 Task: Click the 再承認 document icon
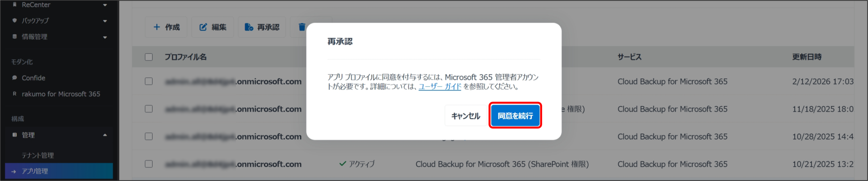[x=249, y=27]
